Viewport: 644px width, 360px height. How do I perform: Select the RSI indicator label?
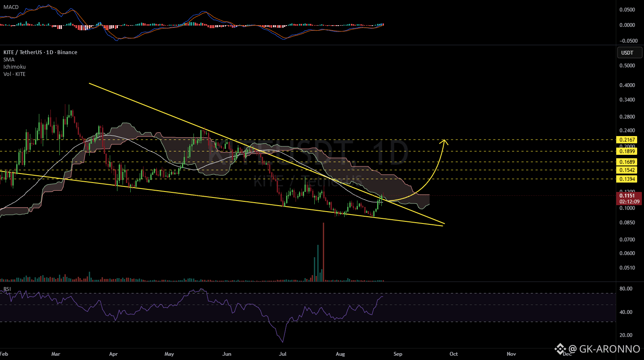(7, 289)
